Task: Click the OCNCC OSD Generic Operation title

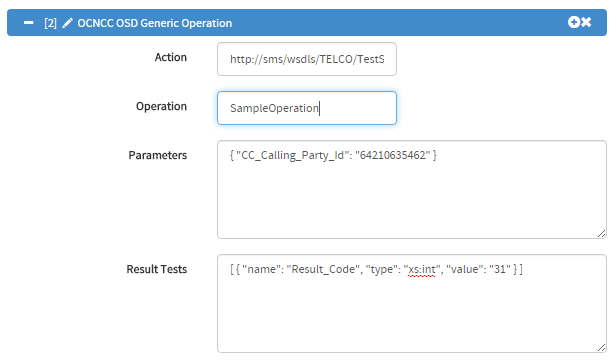Action: [154, 23]
